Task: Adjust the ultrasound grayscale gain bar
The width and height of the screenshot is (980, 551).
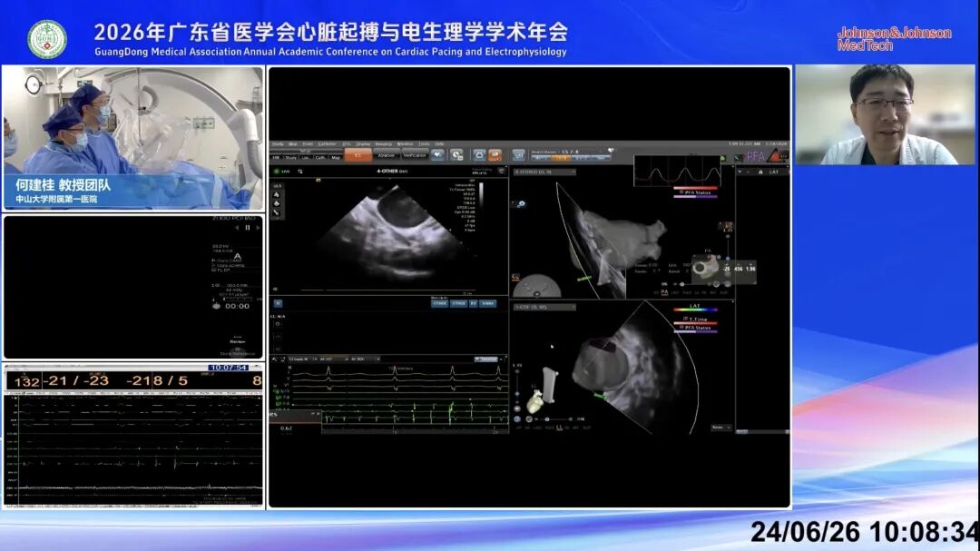Action: [x=481, y=195]
